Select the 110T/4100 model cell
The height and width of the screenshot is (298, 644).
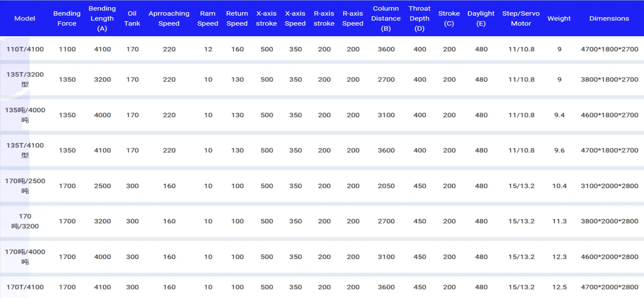25,49
